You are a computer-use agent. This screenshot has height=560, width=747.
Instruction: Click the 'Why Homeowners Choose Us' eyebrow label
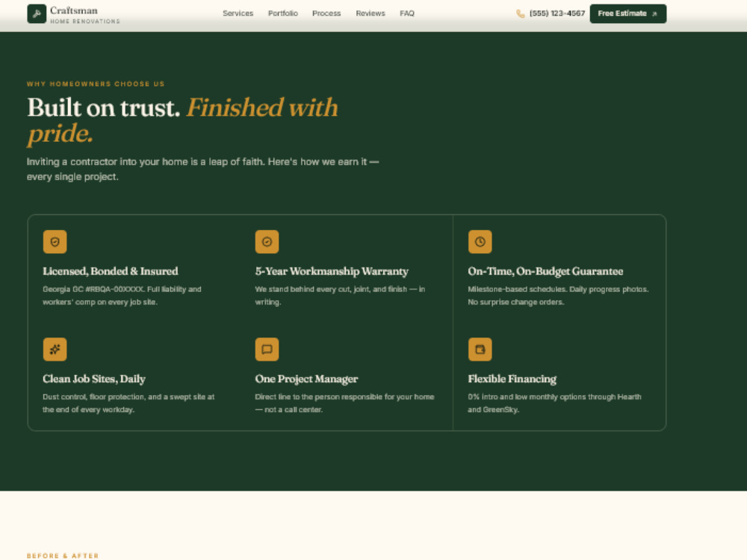[x=96, y=84]
